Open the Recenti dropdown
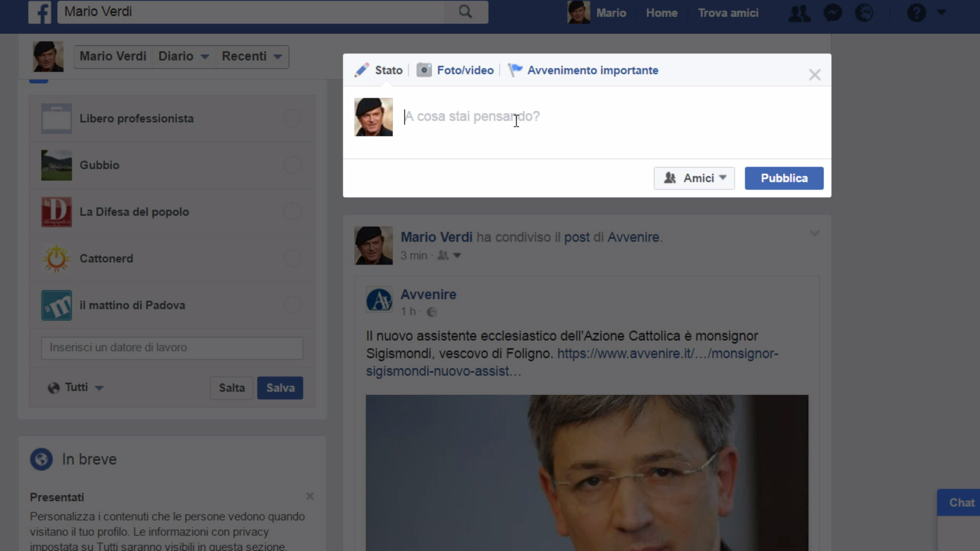 click(252, 56)
